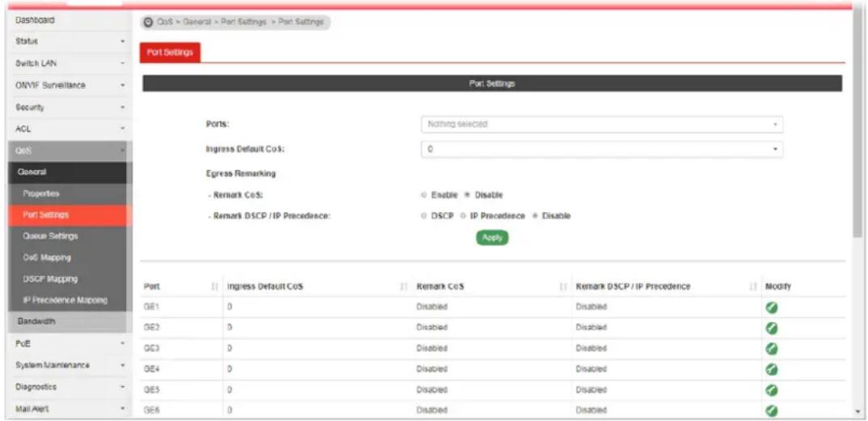868x421 pixels.
Task: Choose DSCP remarking option
Action: pyautogui.click(x=424, y=215)
